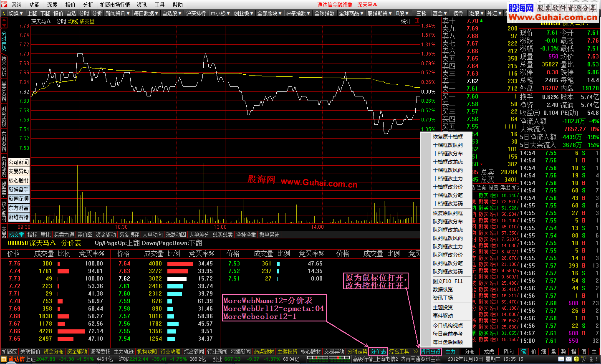The height and width of the screenshot is (364, 601).
Task: Open the 系统 menu
Action: pyautogui.click(x=17, y=5)
